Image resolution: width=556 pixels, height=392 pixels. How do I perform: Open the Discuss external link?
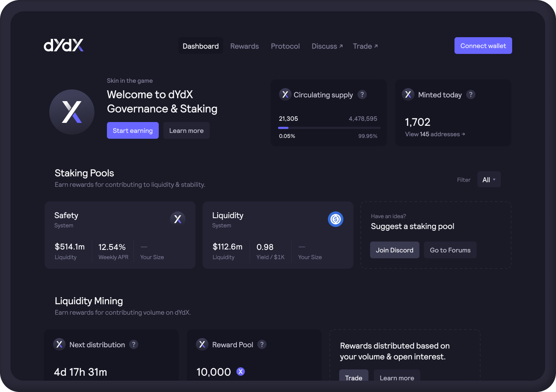coord(327,46)
